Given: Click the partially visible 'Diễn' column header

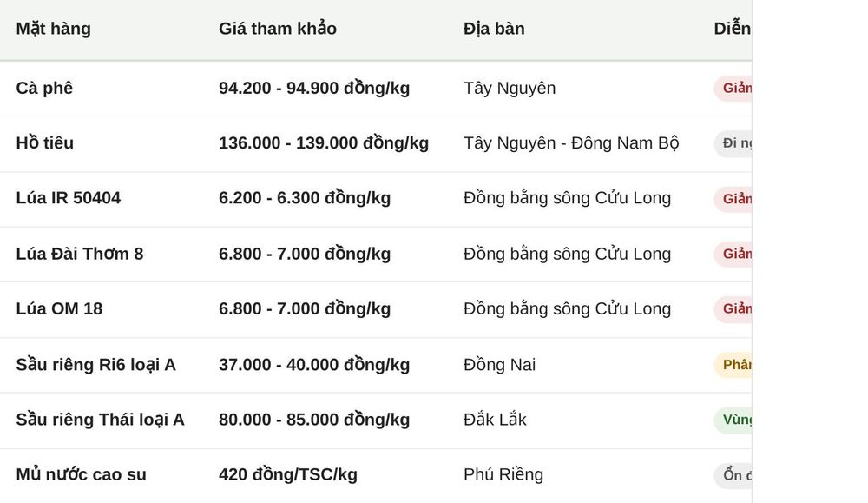Looking at the screenshot, I should [733, 29].
